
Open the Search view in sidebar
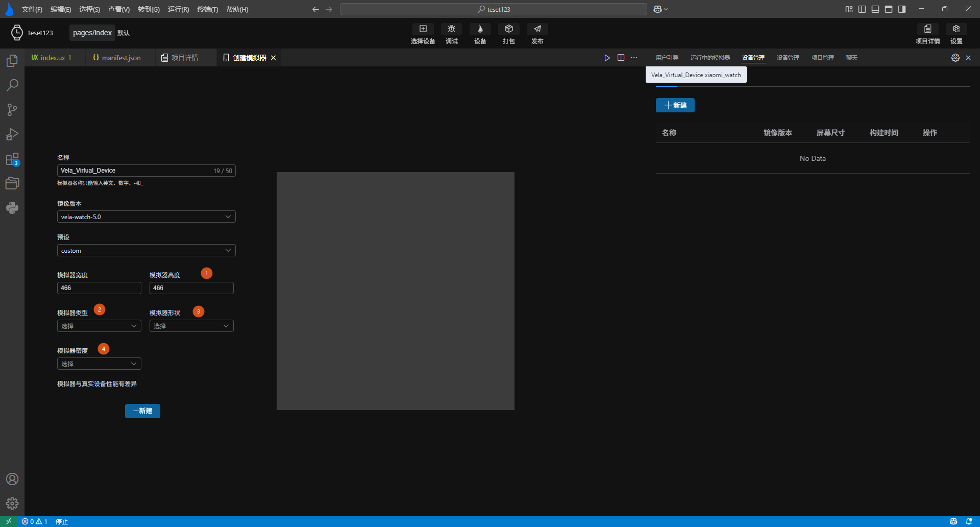coord(12,85)
